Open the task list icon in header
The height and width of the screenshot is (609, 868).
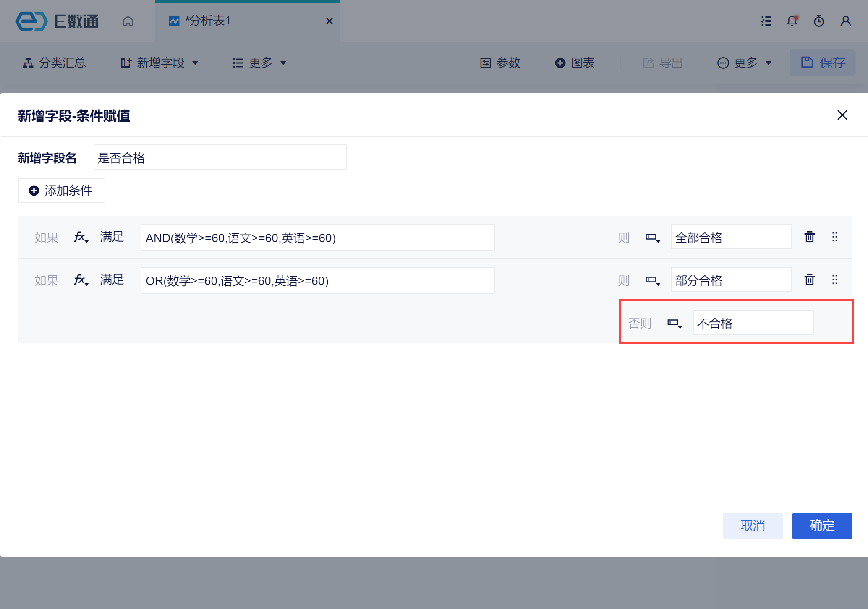pyautogui.click(x=766, y=21)
